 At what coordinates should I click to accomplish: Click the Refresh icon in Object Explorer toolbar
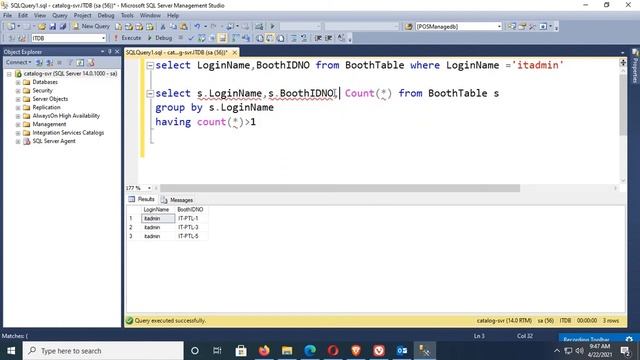pos(80,62)
